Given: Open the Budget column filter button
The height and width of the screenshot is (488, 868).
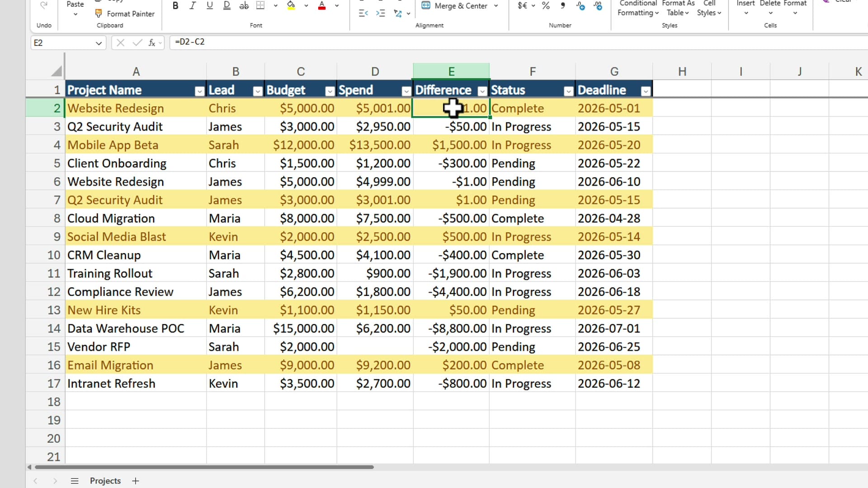Looking at the screenshot, I should pos(330,91).
